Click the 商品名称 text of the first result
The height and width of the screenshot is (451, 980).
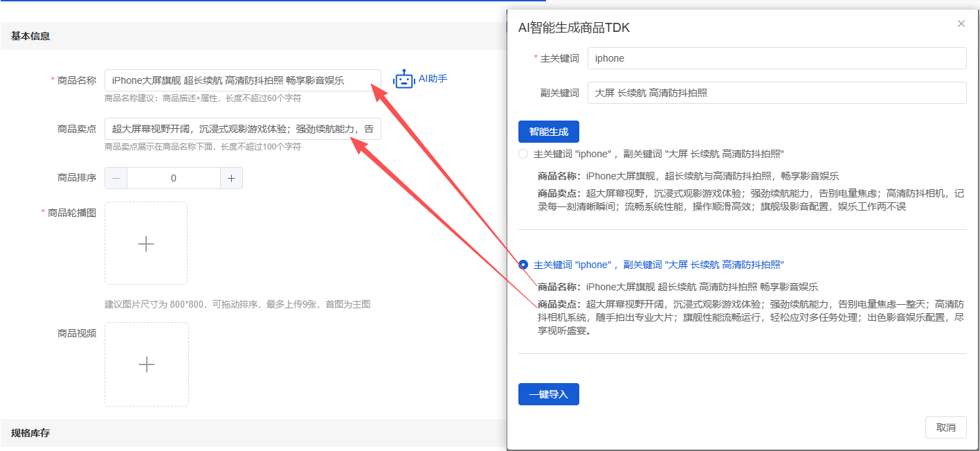coord(689,176)
